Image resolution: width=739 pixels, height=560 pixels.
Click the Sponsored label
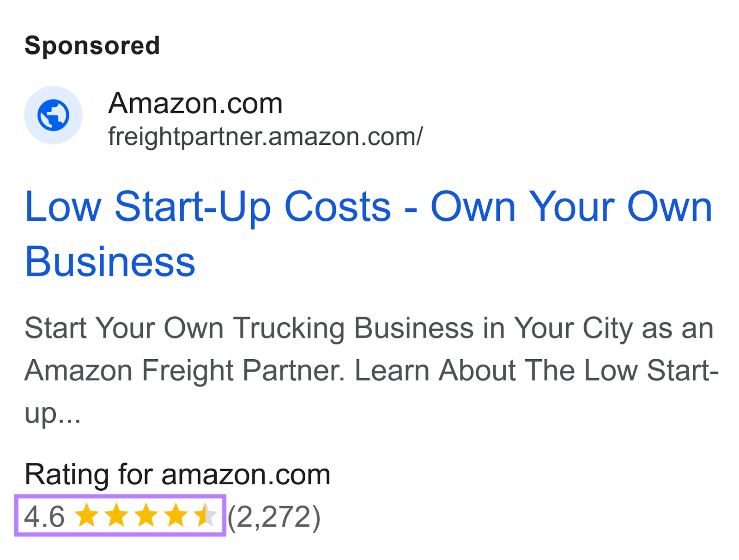[93, 45]
